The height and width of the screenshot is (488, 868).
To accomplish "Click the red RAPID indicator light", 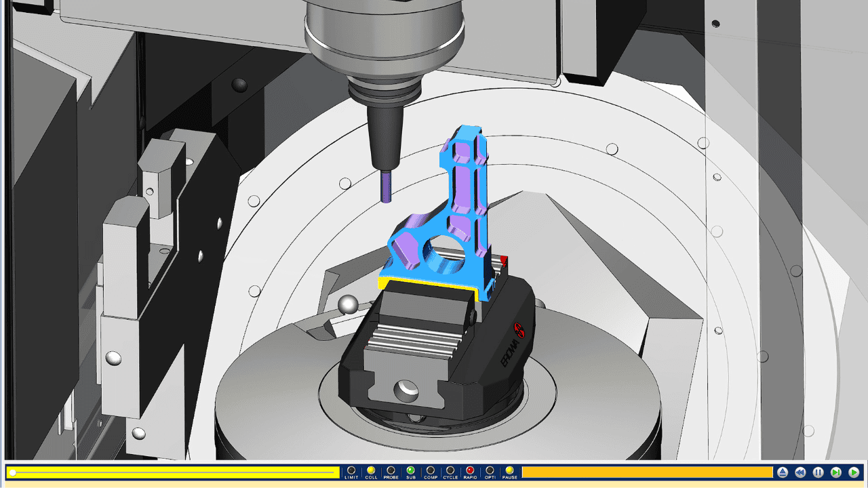I will pos(470,470).
